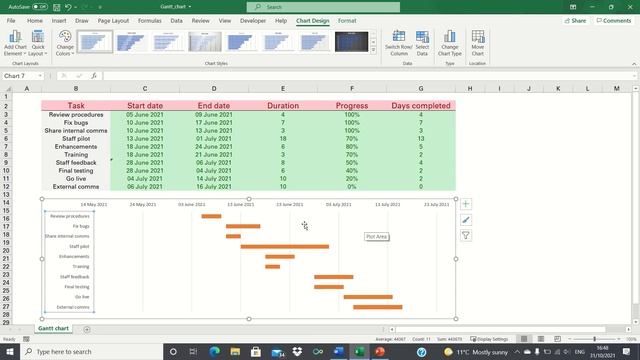Click the Progress header cell

tap(352, 106)
